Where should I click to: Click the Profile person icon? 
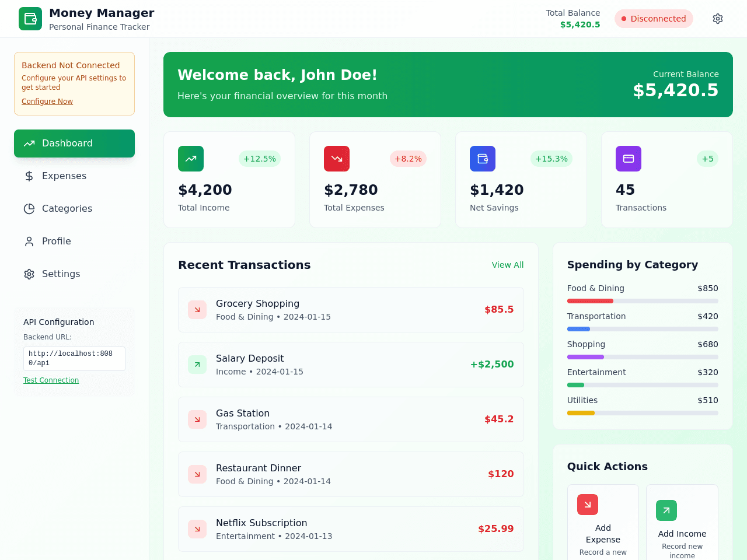point(29,242)
